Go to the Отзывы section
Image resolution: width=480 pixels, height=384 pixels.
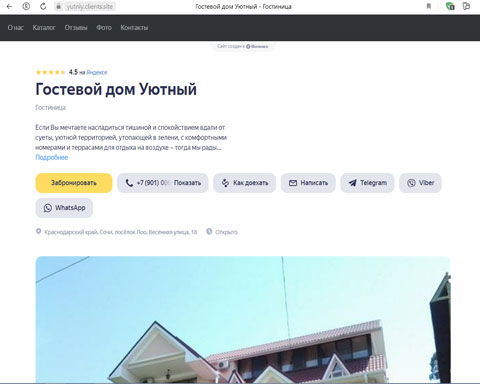point(76,28)
